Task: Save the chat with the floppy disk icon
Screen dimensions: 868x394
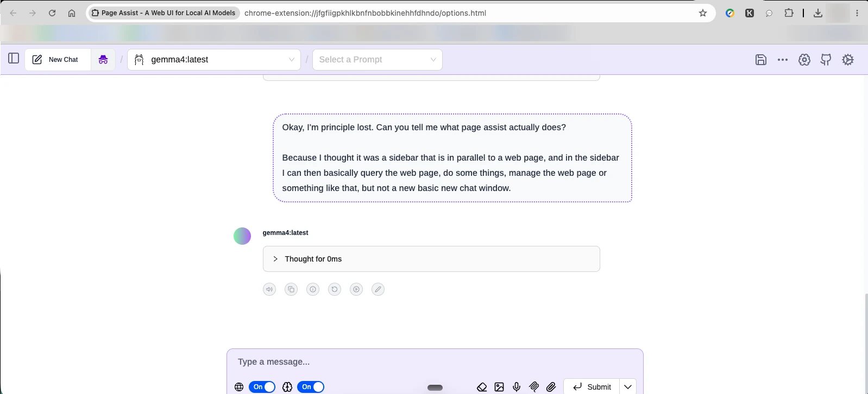Action: point(761,60)
